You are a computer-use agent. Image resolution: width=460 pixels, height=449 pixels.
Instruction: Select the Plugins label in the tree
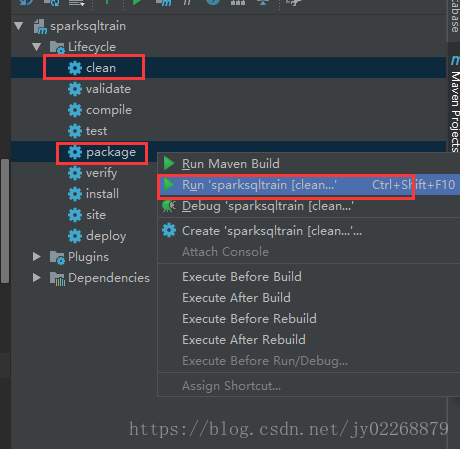88,257
